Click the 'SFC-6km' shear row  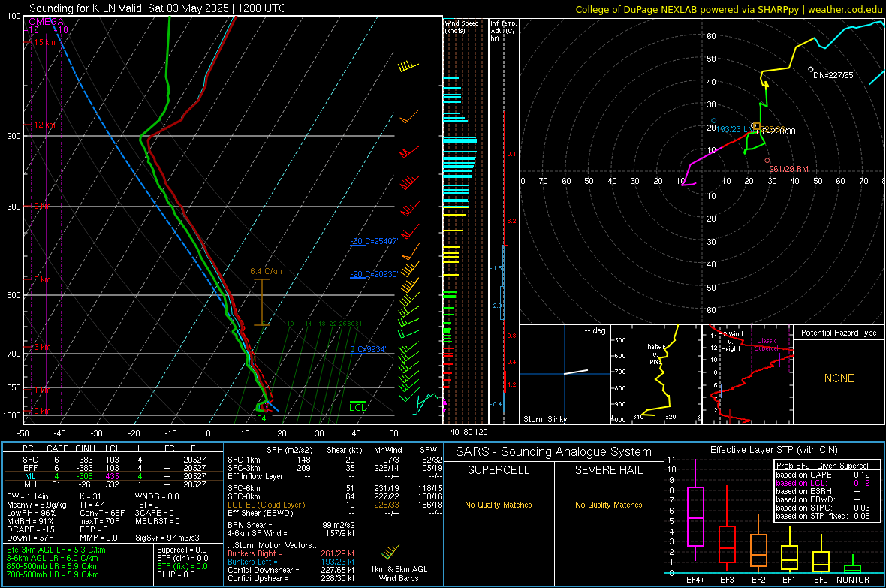[x=335, y=488]
